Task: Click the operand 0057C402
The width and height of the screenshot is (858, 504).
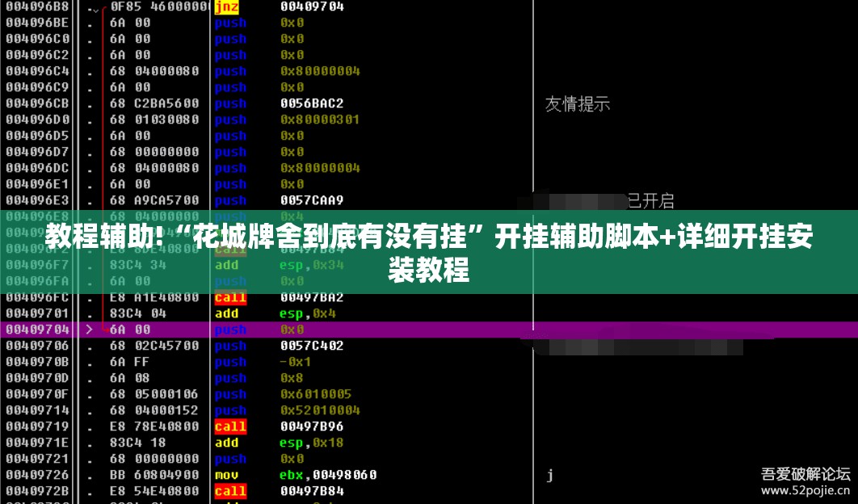Action: [x=312, y=346]
